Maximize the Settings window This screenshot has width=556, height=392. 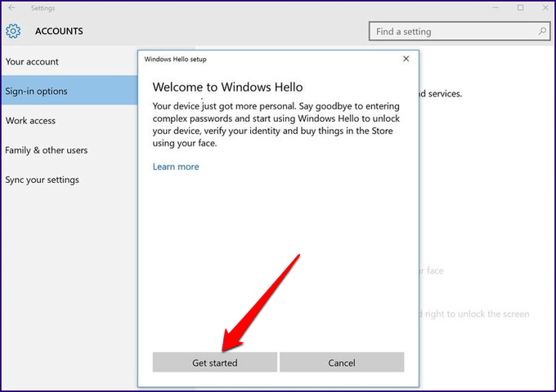click(x=520, y=8)
